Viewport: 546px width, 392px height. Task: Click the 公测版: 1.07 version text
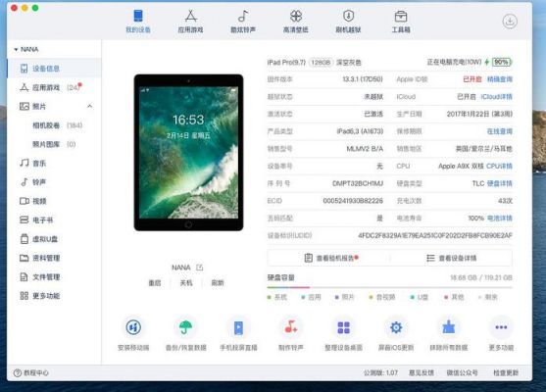(380, 372)
